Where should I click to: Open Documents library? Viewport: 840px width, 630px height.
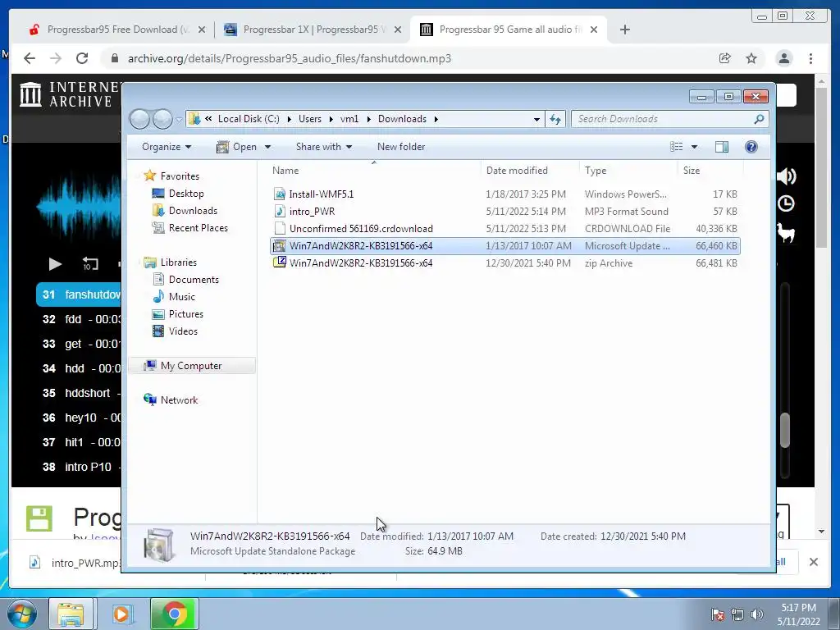click(x=194, y=279)
